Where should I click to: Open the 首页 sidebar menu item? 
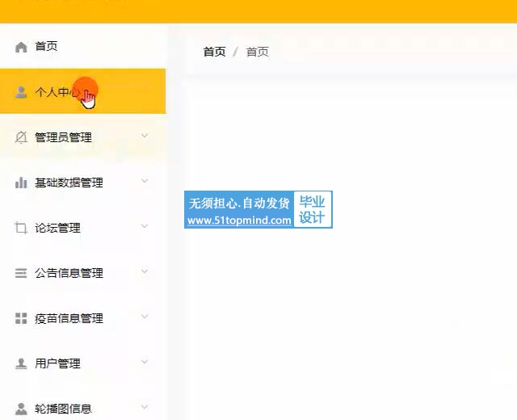coord(82,46)
